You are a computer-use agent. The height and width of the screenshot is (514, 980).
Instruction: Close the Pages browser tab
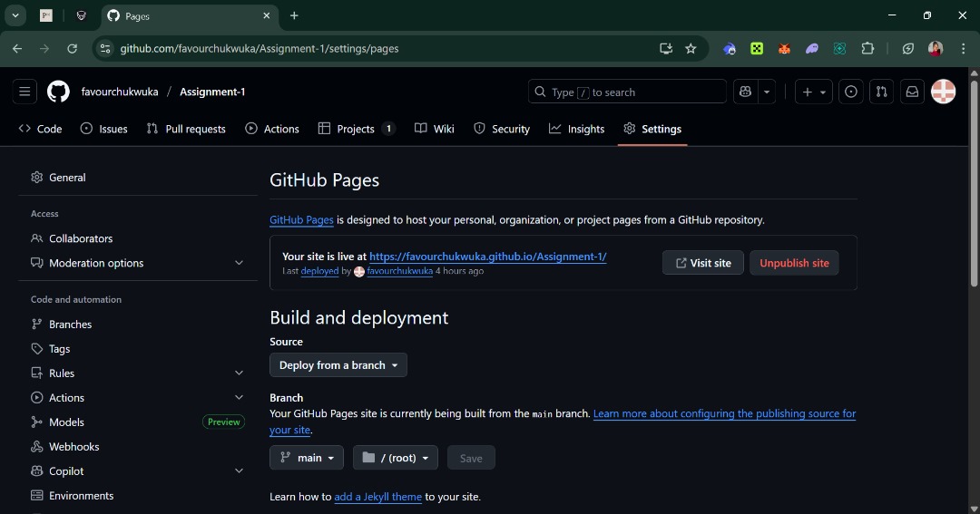[x=266, y=15]
